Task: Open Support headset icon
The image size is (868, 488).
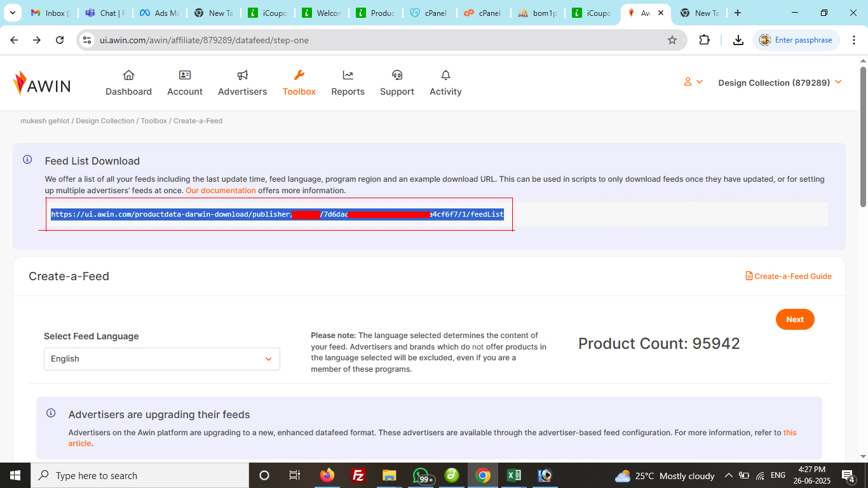Action: point(397,75)
